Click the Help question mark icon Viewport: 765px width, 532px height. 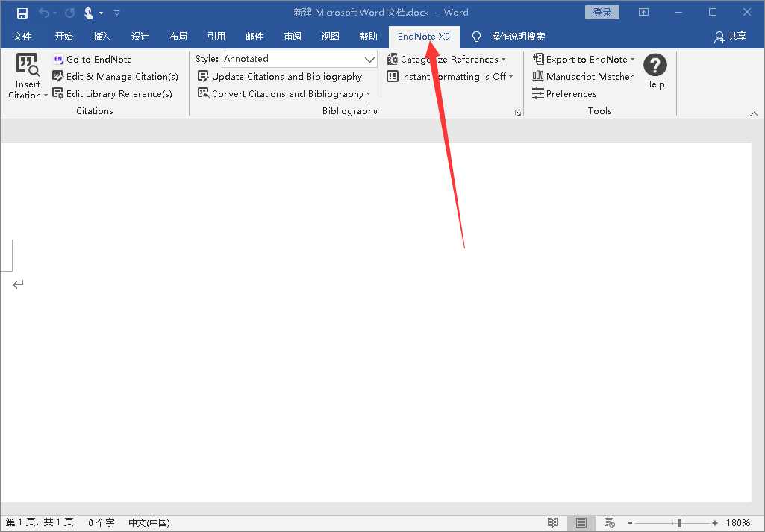tap(655, 65)
